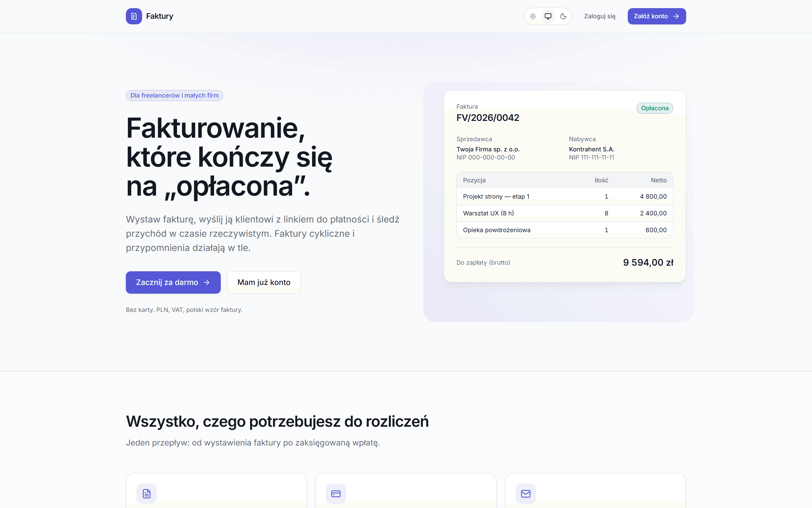Click 'Do zapłaty (brutto)' label
Viewport: 812px width, 508px height.
point(483,263)
